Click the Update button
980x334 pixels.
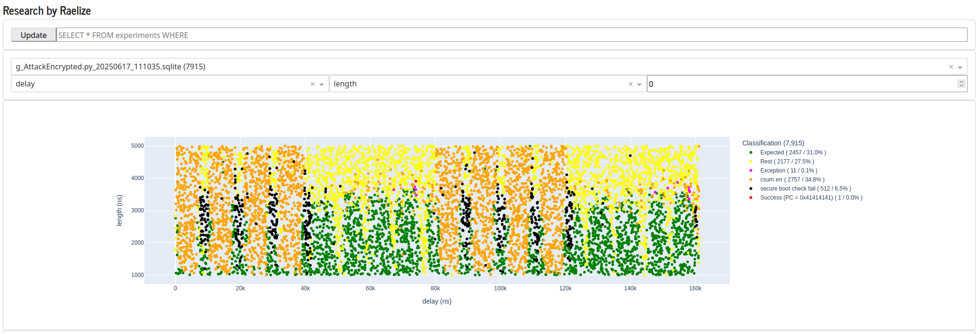(x=34, y=35)
